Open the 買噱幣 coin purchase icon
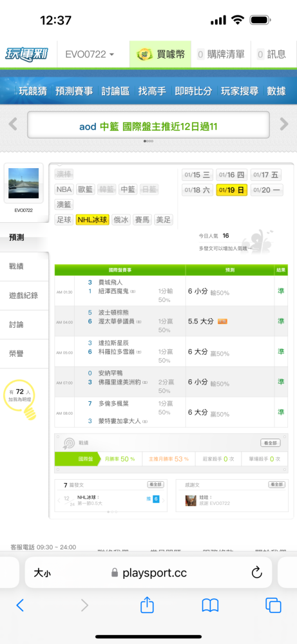 tap(144, 54)
